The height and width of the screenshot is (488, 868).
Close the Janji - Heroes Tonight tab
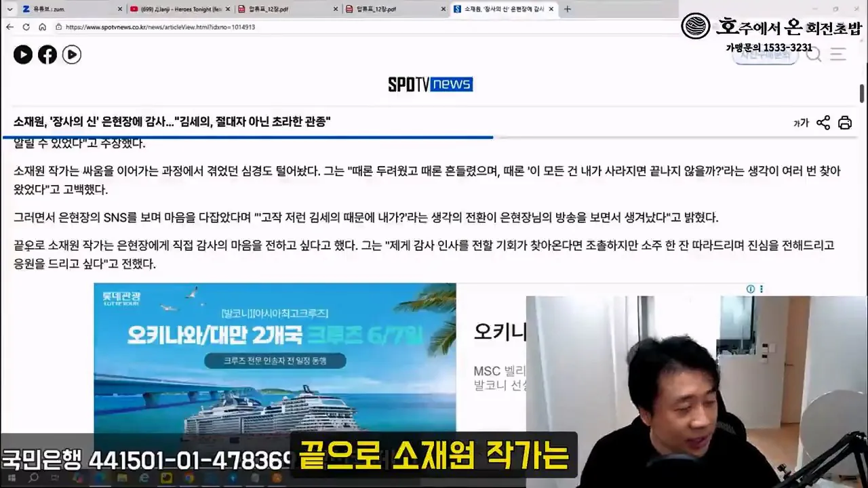tap(228, 9)
